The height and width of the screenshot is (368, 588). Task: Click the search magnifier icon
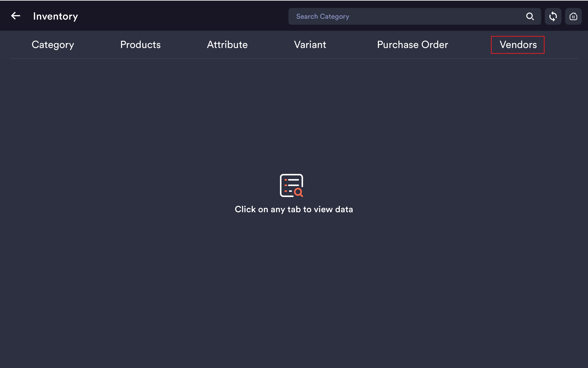[x=530, y=17]
